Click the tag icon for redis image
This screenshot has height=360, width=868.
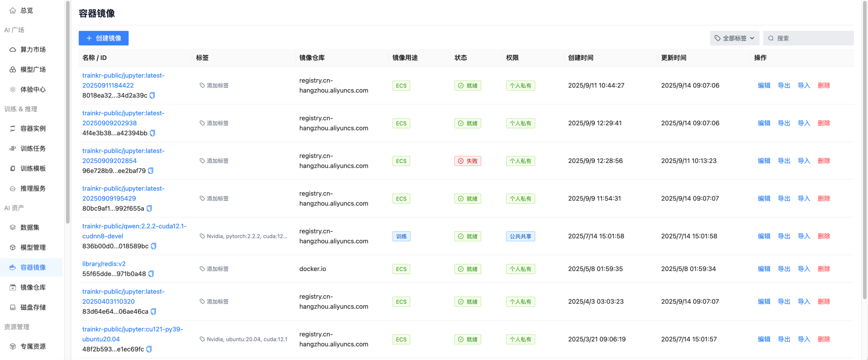tap(202, 269)
